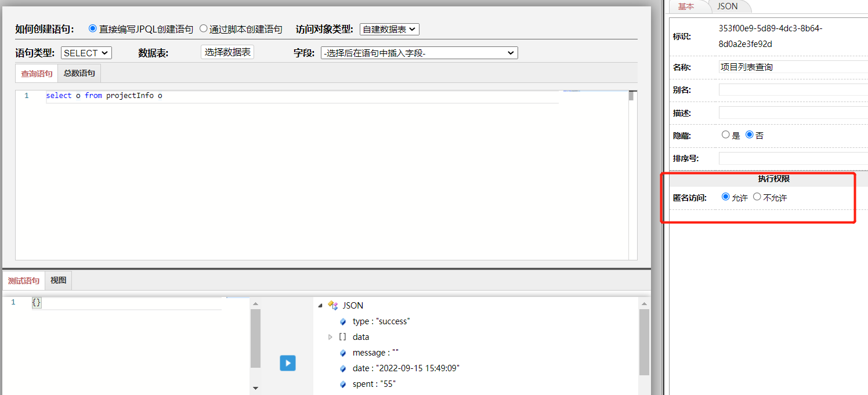This screenshot has width=868, height=395.
Task: Click the diamond icon beside the "spent" node
Action: tap(342, 383)
